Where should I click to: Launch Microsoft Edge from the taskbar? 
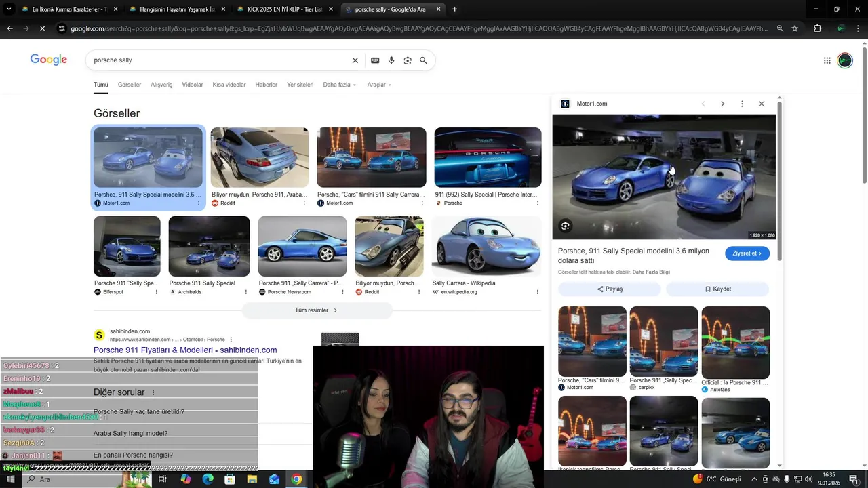click(208, 479)
